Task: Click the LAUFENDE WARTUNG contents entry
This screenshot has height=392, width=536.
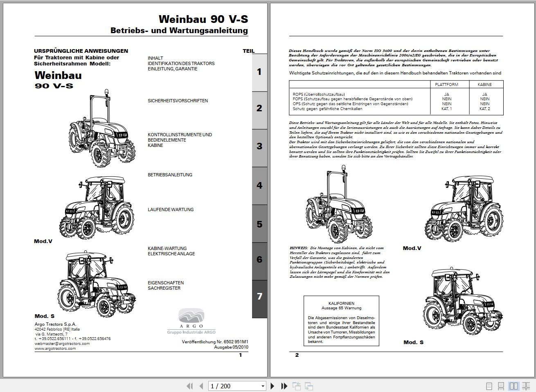Action: [x=171, y=210]
